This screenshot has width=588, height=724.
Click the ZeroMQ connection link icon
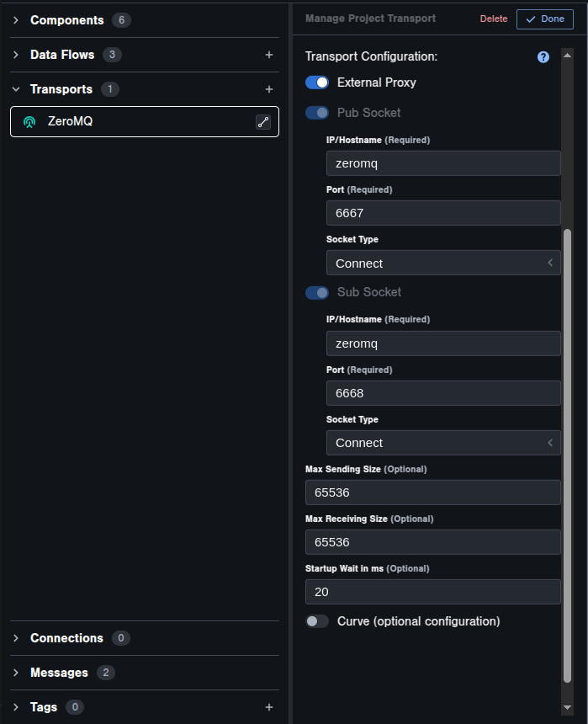(x=263, y=122)
